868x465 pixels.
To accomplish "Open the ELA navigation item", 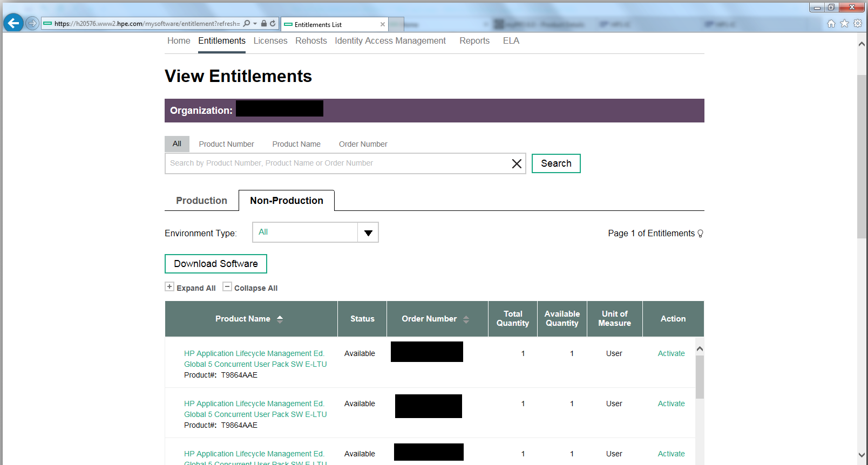I will [x=511, y=41].
